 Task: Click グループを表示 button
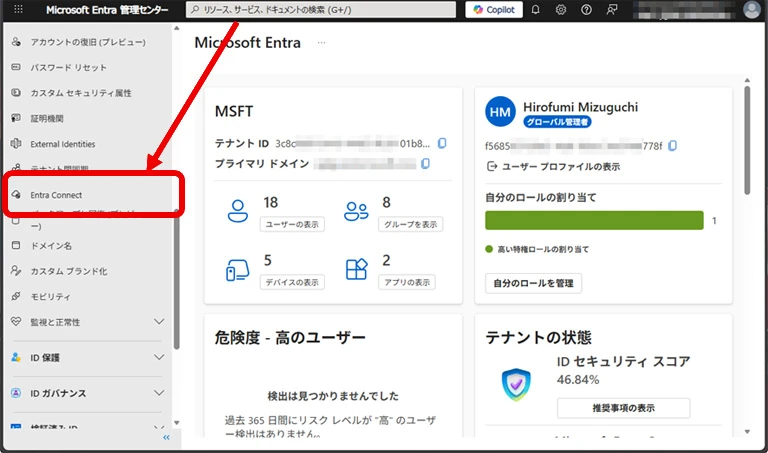(x=410, y=224)
